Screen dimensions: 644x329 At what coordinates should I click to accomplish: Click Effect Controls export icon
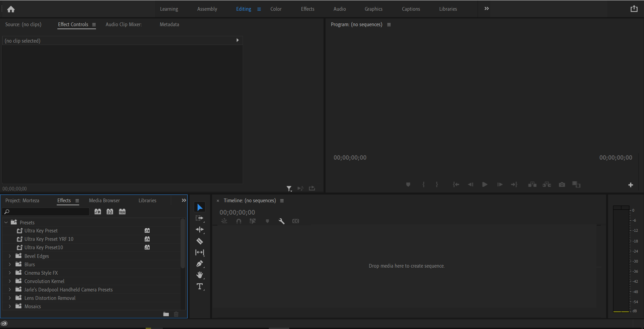pos(312,188)
